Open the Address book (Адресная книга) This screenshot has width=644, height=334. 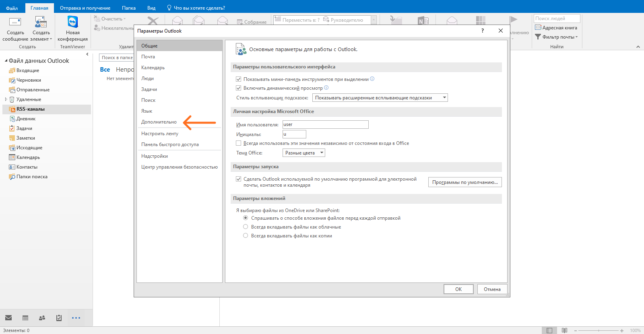(556, 28)
